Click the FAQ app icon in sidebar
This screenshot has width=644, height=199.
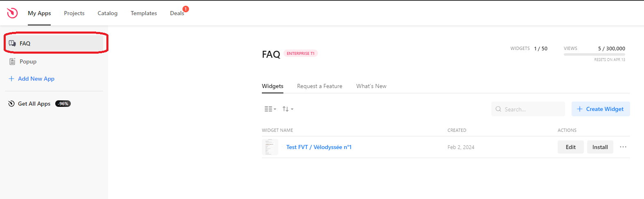pyautogui.click(x=12, y=43)
